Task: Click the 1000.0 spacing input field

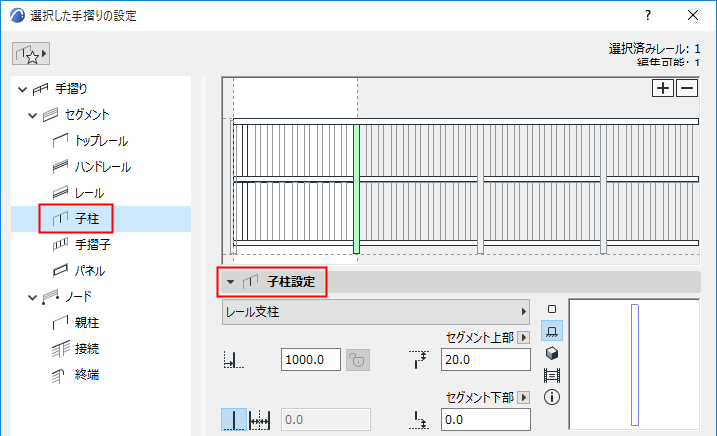Action: (310, 360)
